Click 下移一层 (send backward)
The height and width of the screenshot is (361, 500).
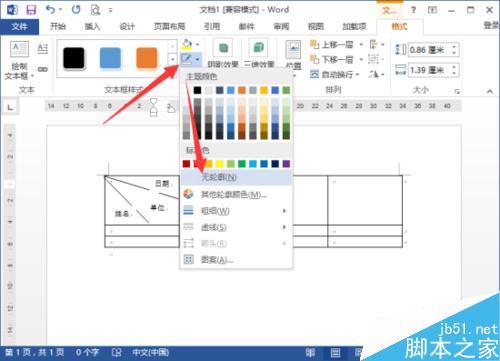click(x=332, y=59)
